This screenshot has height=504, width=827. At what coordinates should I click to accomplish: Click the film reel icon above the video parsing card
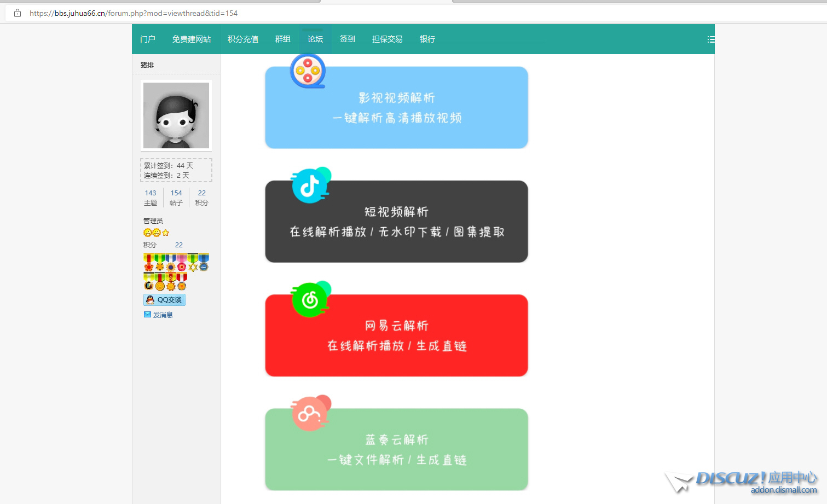(308, 71)
